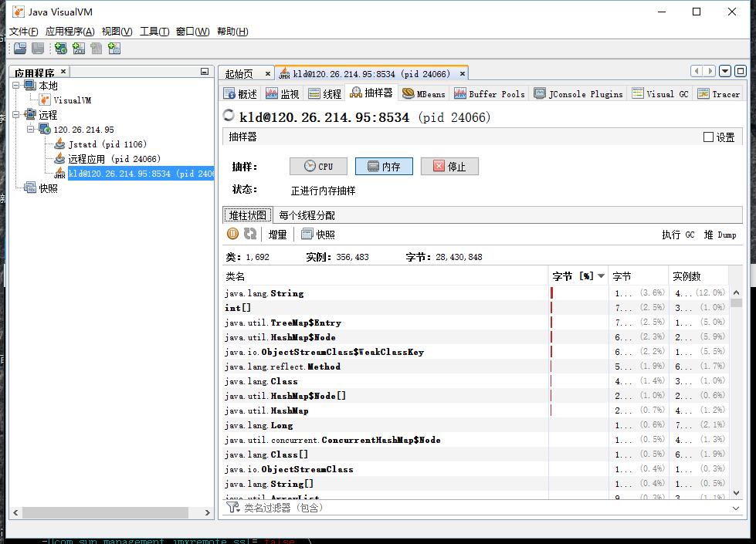Select the VisualVM node under 本地
This screenshot has height=544, width=756.
click(x=73, y=100)
